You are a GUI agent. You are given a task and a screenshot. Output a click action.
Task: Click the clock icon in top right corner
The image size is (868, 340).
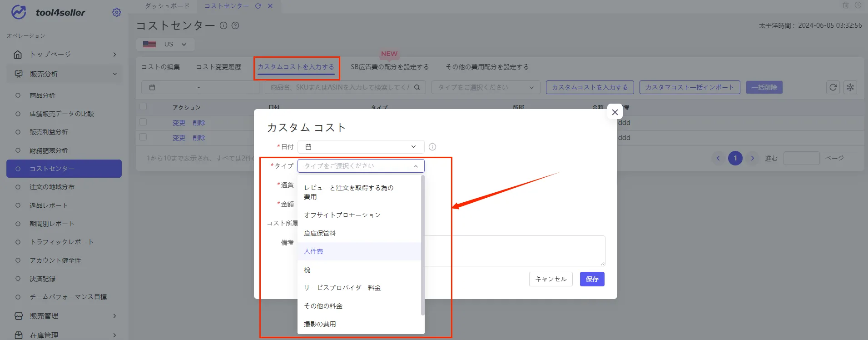858,5
